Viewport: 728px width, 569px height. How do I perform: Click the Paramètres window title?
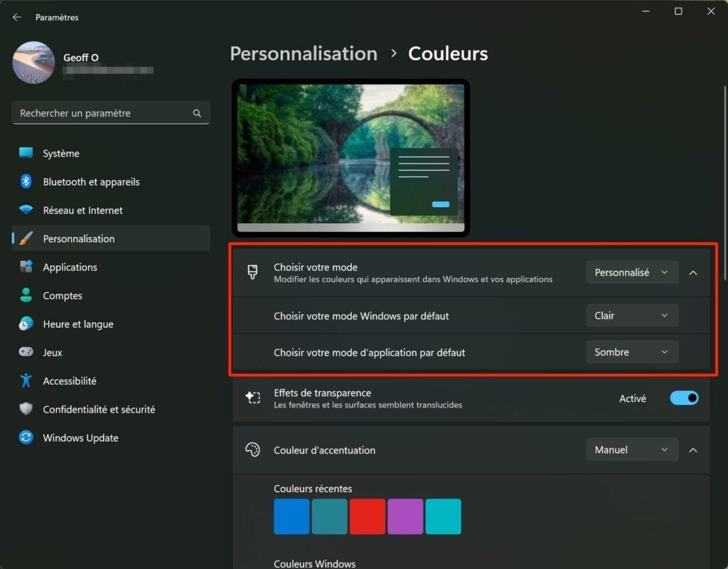coord(57,17)
